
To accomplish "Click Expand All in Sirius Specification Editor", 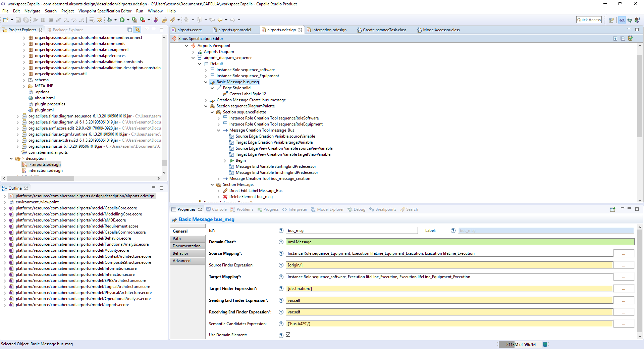I will tap(615, 39).
